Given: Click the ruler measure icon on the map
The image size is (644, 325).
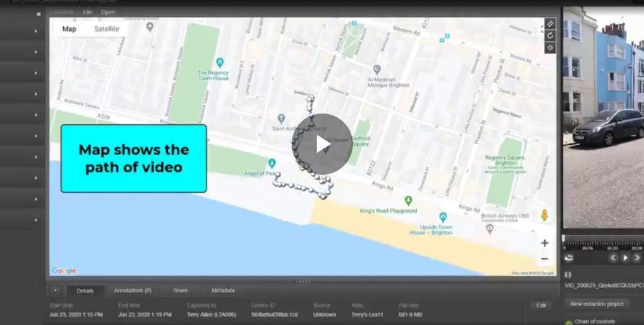Looking at the screenshot, I should [550, 24].
